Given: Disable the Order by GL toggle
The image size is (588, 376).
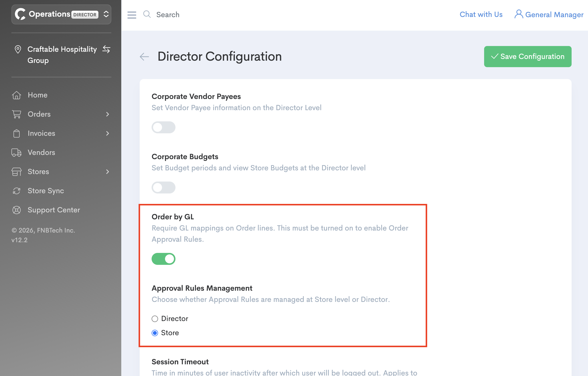Looking at the screenshot, I should (x=163, y=259).
